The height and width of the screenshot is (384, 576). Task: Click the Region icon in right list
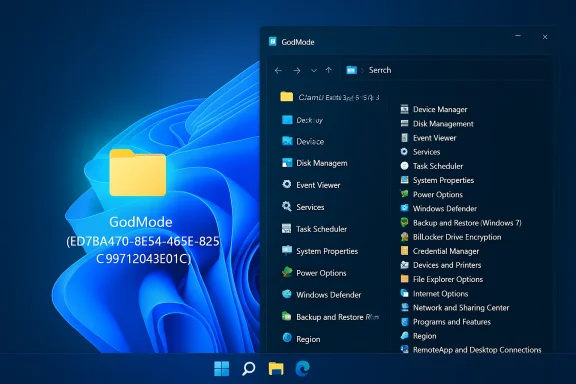[x=404, y=335]
